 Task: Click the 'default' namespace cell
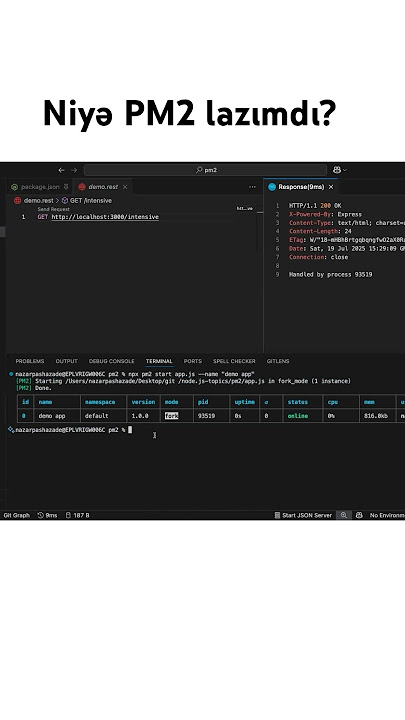point(96,416)
